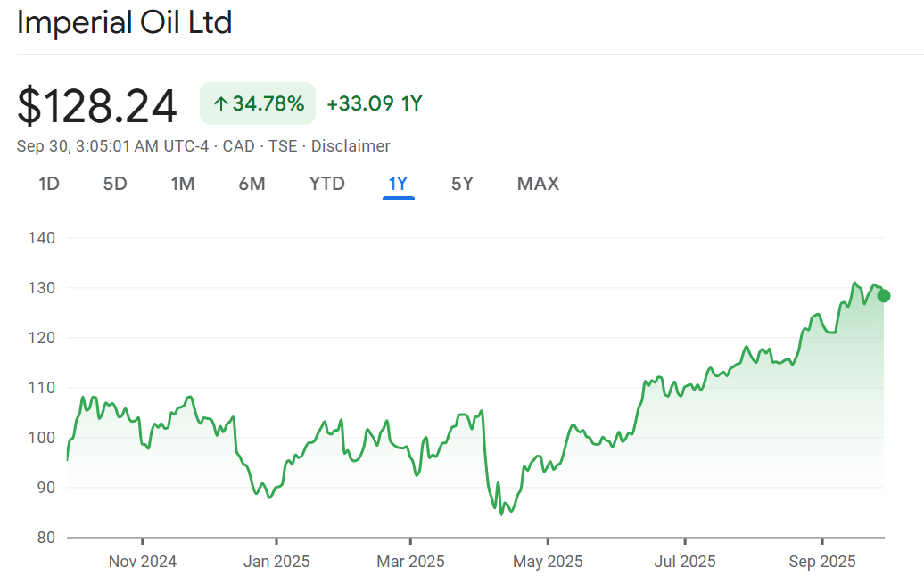Click the active 1Y tab

[x=398, y=184]
